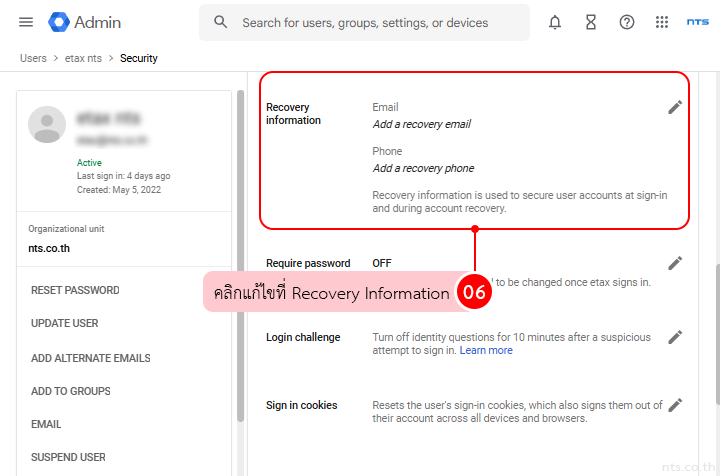Open the Google apps grid
This screenshot has height=476, width=720.
(662, 22)
